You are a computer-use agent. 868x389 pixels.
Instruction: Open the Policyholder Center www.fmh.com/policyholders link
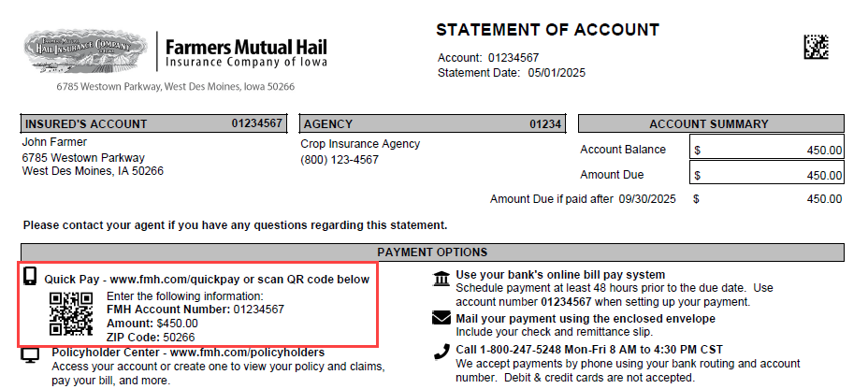coord(246,352)
